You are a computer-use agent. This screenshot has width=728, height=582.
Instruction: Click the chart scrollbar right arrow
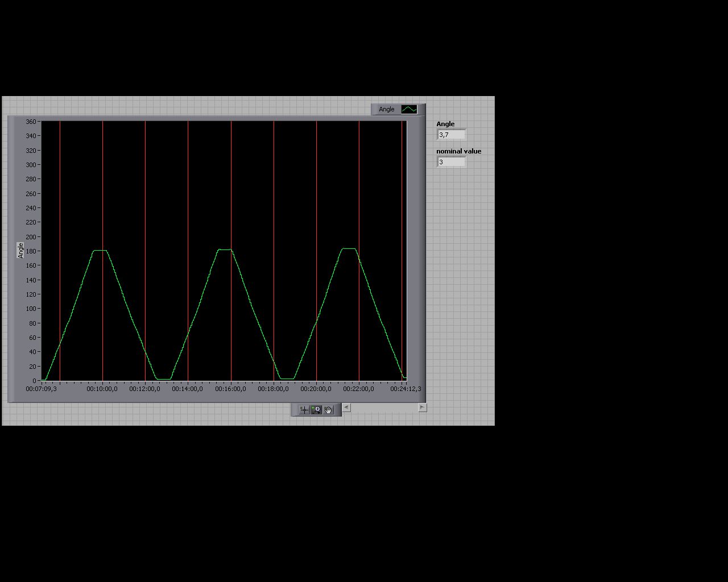(x=422, y=408)
